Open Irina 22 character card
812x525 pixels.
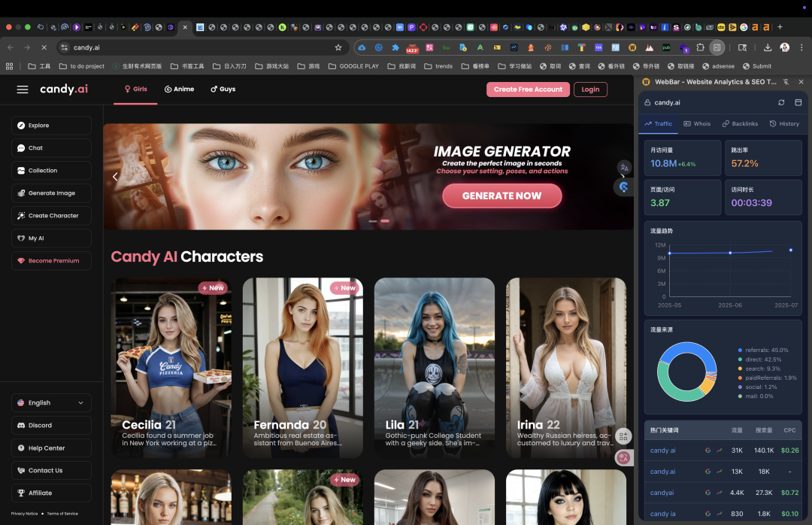point(566,368)
